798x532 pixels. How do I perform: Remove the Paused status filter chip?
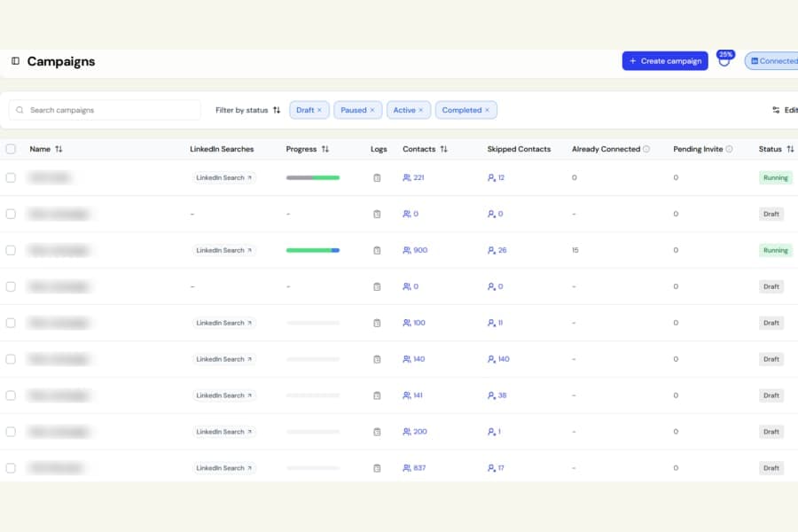[x=372, y=110]
